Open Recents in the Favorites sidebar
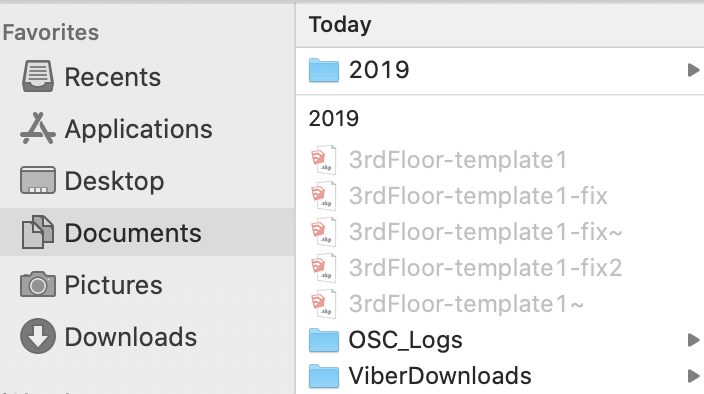704x394 pixels. (x=113, y=77)
